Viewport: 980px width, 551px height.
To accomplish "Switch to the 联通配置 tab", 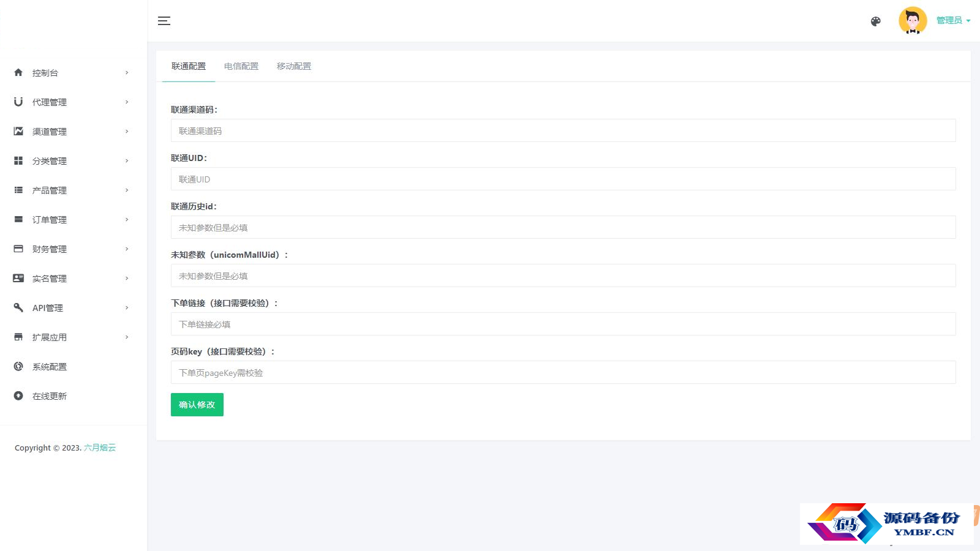I will click(189, 66).
